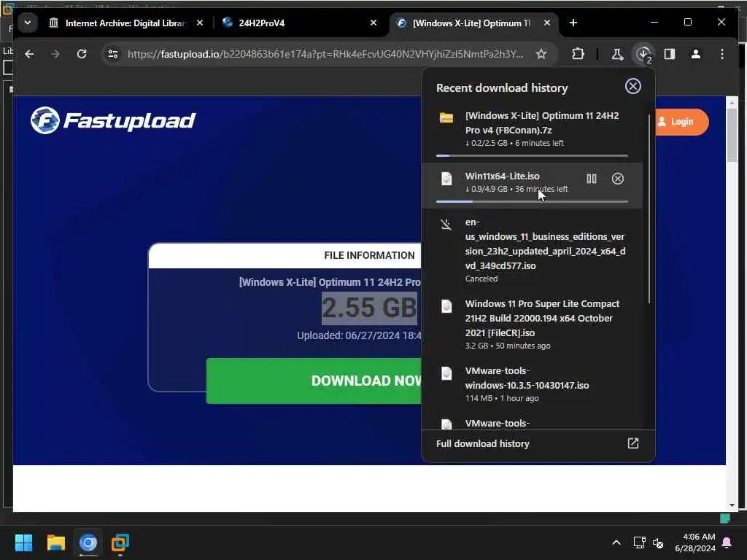Cancel the Win11x64-Lite.iso download
Screen dimensions: 747x560
point(617,179)
